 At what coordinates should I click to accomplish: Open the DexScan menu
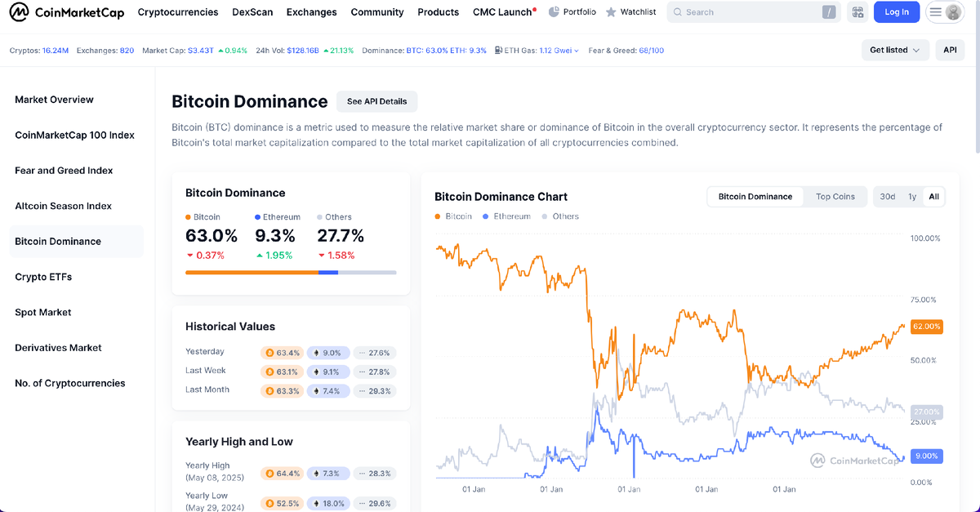(x=252, y=12)
